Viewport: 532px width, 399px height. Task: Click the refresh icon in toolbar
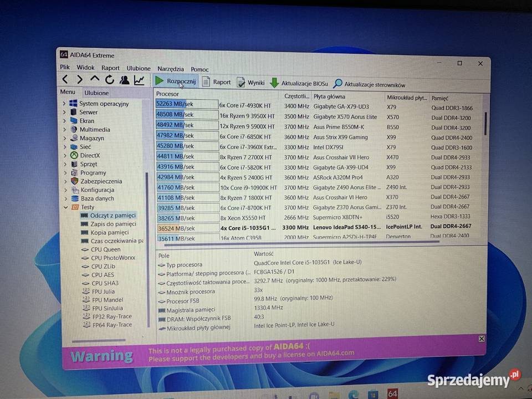(x=109, y=80)
